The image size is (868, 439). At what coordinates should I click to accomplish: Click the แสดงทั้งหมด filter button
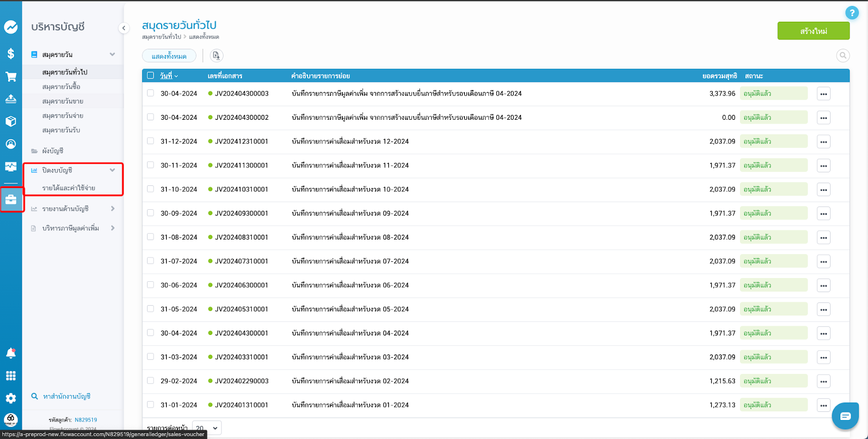pyautogui.click(x=169, y=56)
